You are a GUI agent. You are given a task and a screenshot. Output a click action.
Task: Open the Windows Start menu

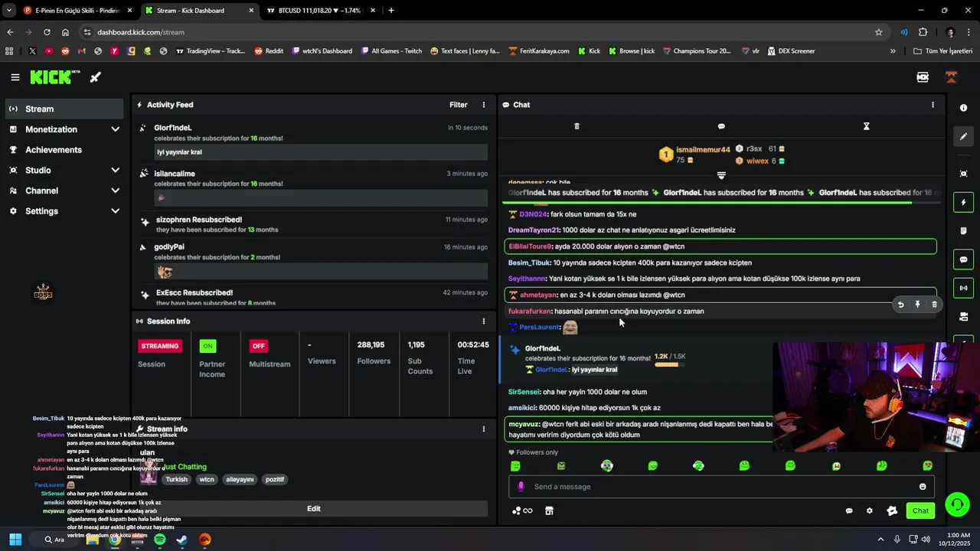pyautogui.click(x=15, y=540)
